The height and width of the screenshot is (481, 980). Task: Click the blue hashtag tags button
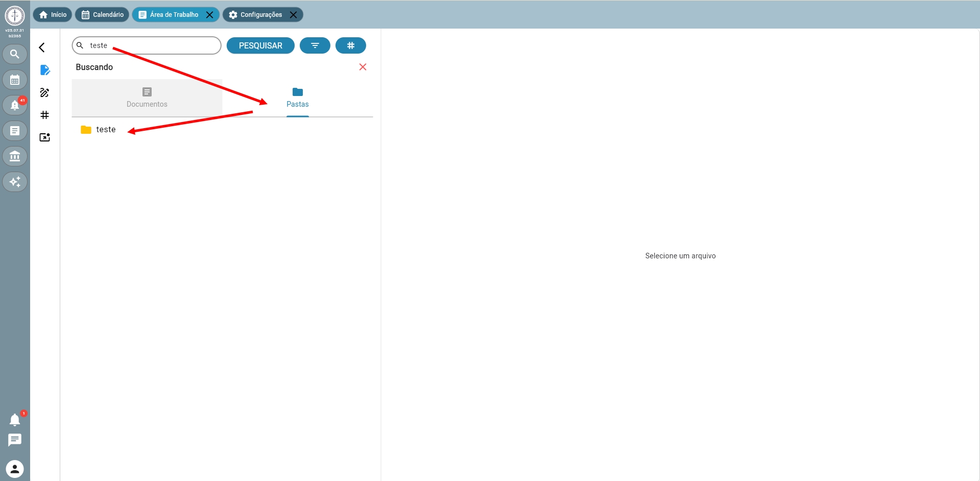pyautogui.click(x=350, y=45)
